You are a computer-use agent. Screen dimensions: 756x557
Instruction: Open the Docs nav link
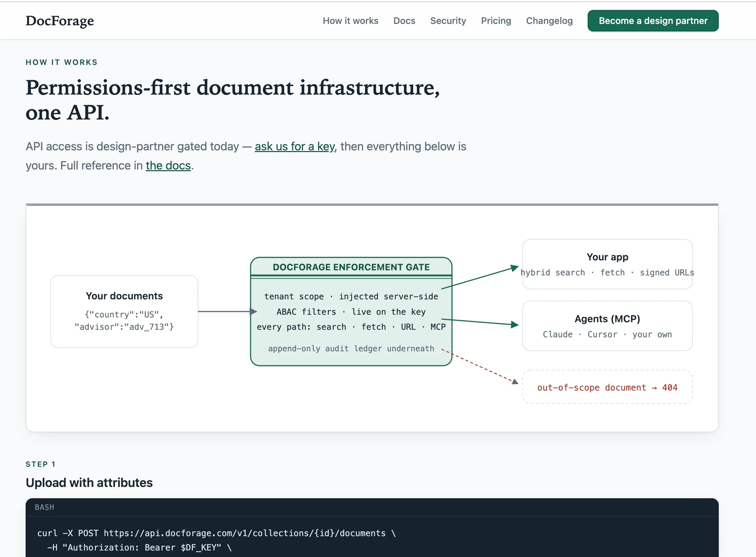[404, 21]
